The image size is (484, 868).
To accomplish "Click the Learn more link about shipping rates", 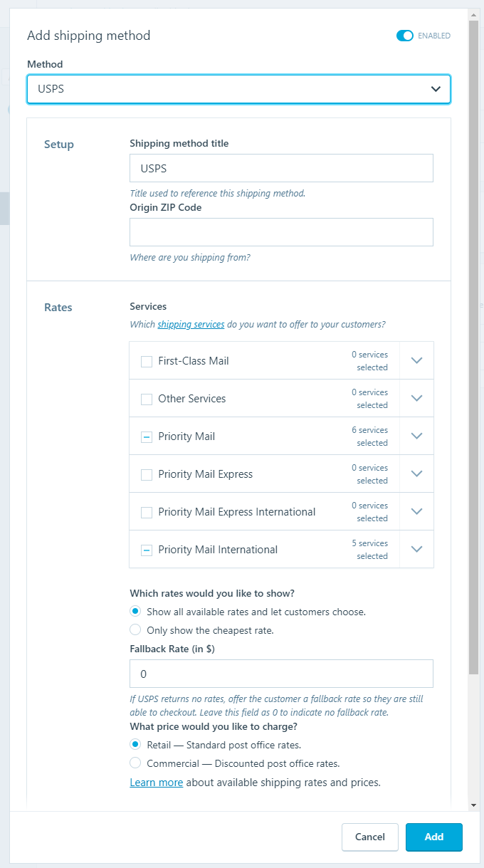I will click(x=156, y=782).
